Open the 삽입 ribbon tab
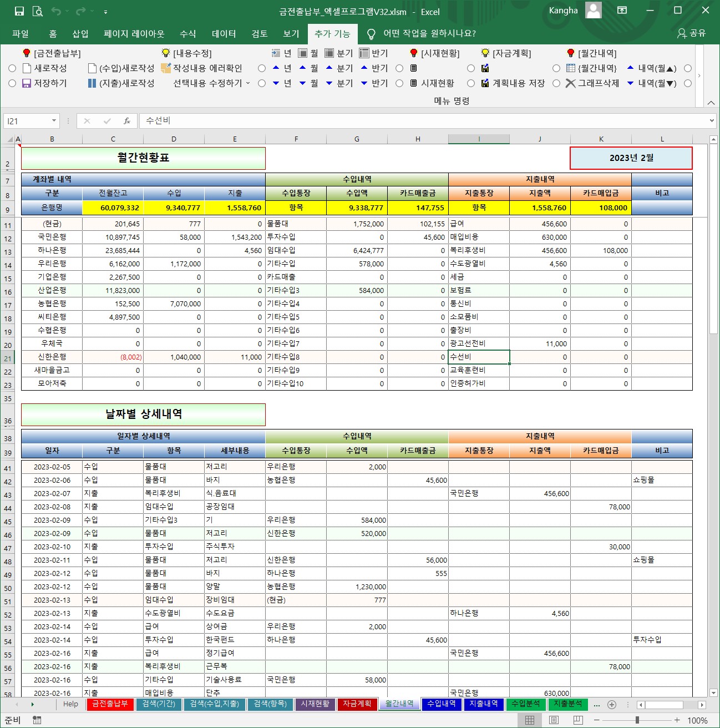This screenshot has height=728, width=720. (80, 34)
